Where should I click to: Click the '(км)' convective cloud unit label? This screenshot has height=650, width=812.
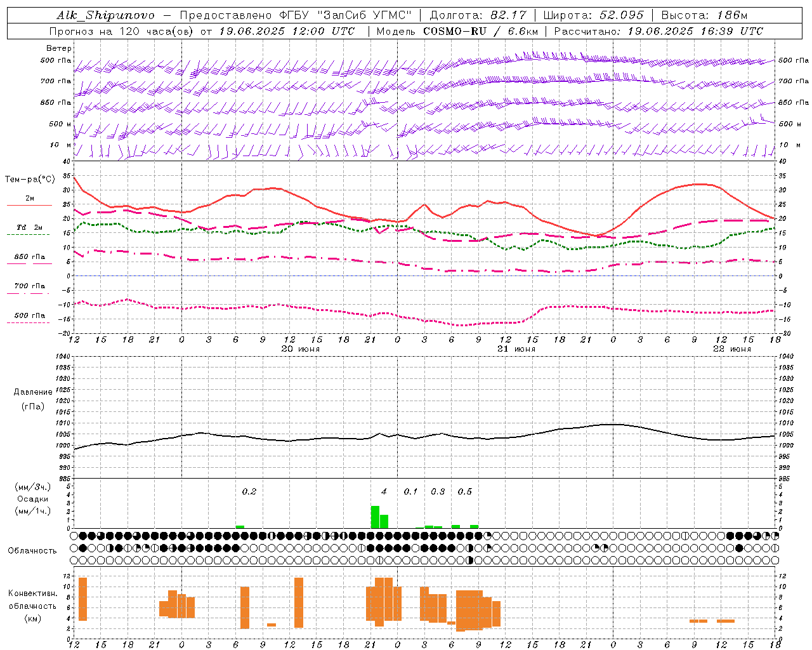coord(33,618)
